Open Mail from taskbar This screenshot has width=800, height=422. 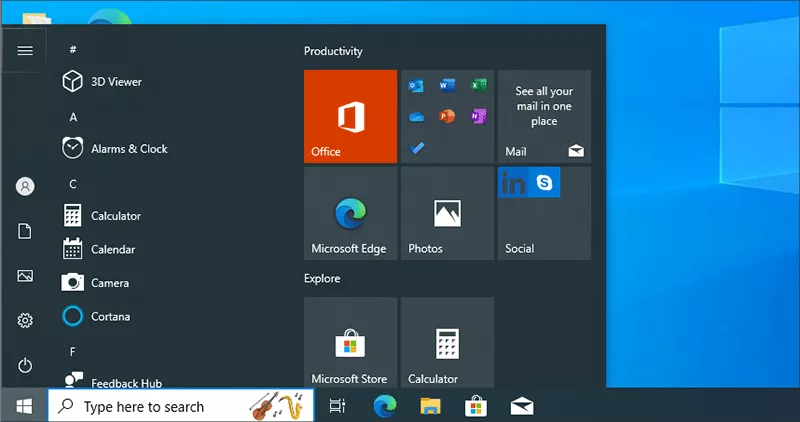522,406
